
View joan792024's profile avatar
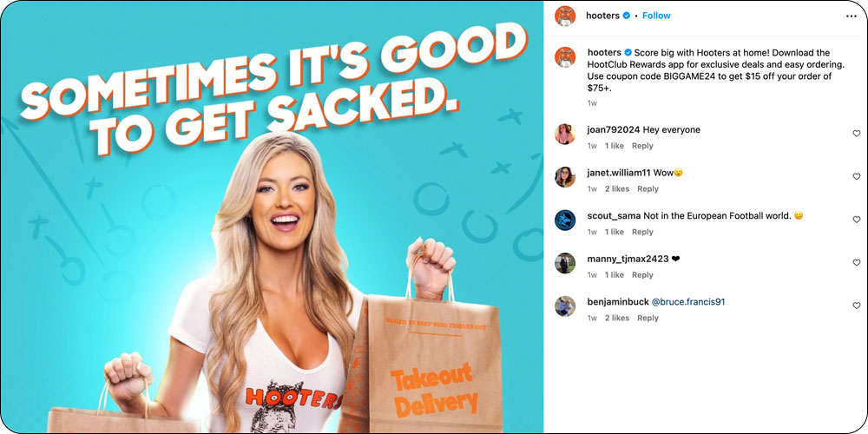click(565, 134)
